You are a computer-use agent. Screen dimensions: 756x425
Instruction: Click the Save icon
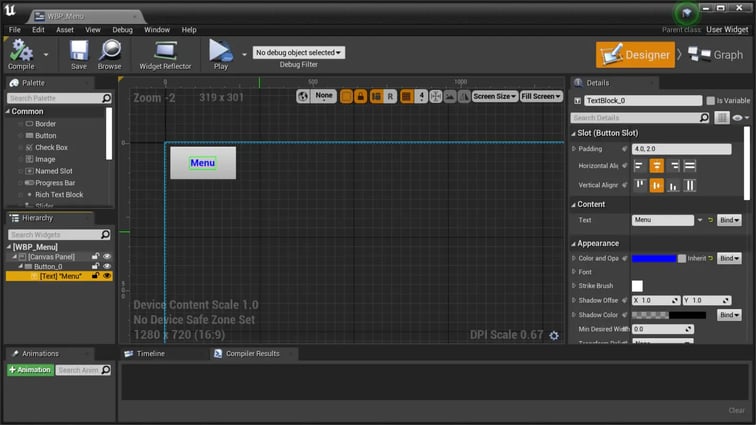coord(79,53)
